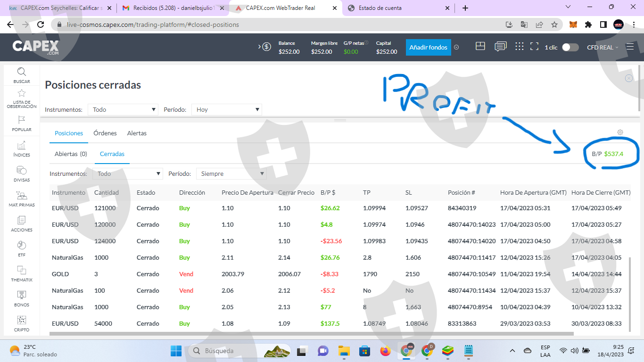Open the top Período Hoy dropdown
Image resolution: width=644 pixels, height=362 pixels.
click(226, 109)
